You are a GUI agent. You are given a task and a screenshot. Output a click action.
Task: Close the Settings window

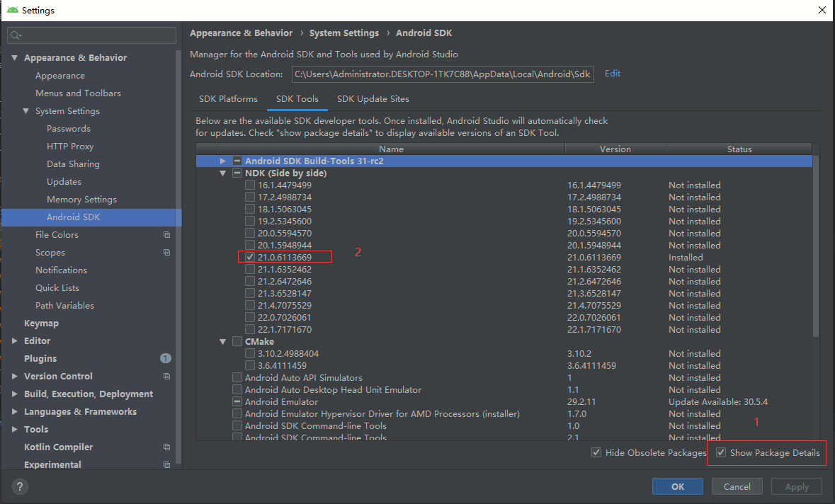click(822, 10)
